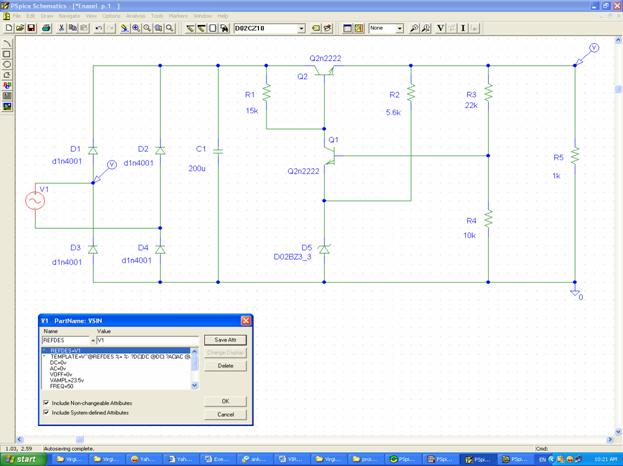This screenshot has width=623, height=466.
Task: Click the Zoom In magnifier icon
Action: 135,28
